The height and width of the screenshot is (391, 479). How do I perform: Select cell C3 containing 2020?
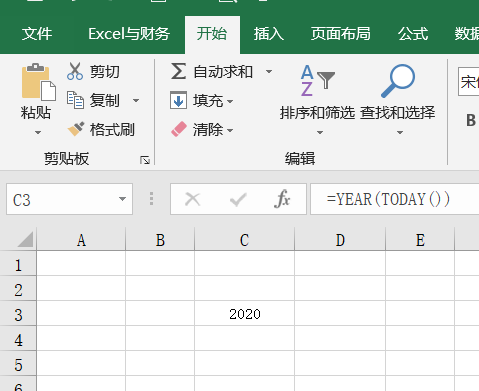tap(245, 314)
